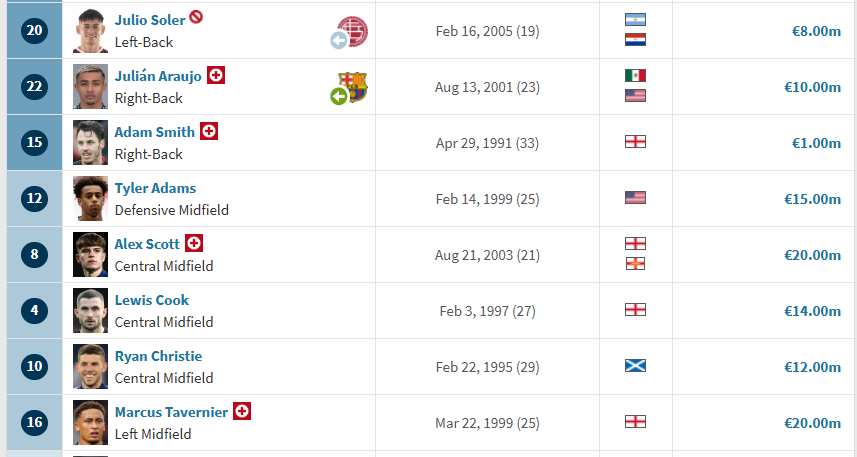Viewport: 857px width, 457px height.
Task: Click the USA flag for Tyler Adams
Action: (x=635, y=198)
